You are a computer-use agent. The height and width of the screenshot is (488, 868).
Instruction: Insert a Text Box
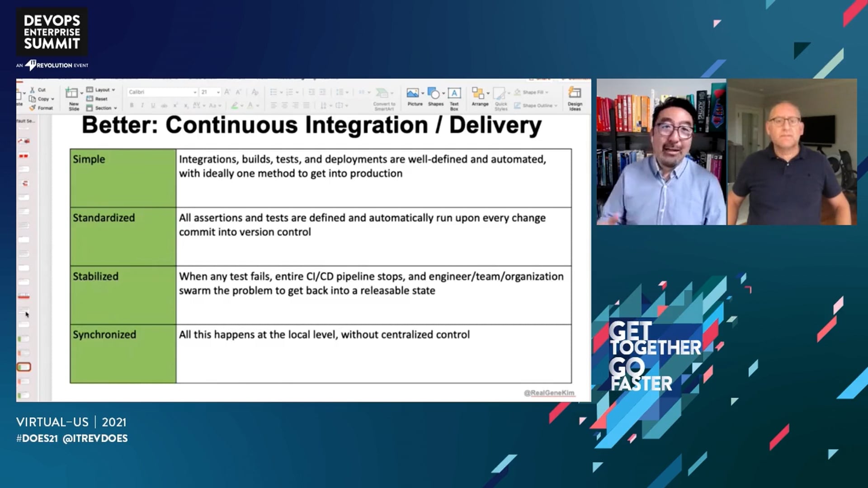pyautogui.click(x=454, y=99)
